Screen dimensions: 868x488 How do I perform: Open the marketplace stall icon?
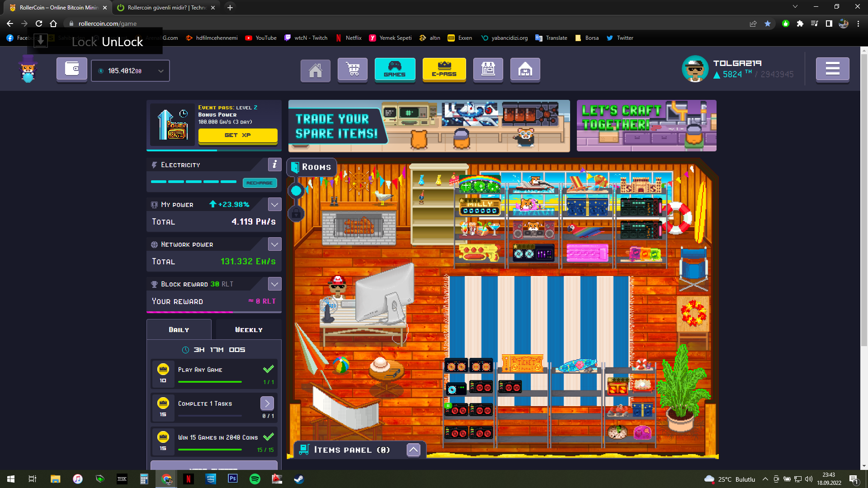click(488, 70)
